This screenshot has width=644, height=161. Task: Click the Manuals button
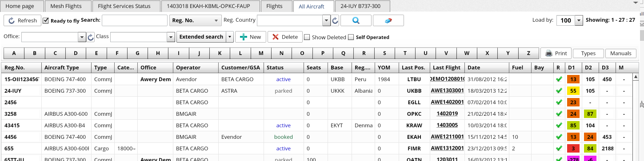pyautogui.click(x=620, y=53)
